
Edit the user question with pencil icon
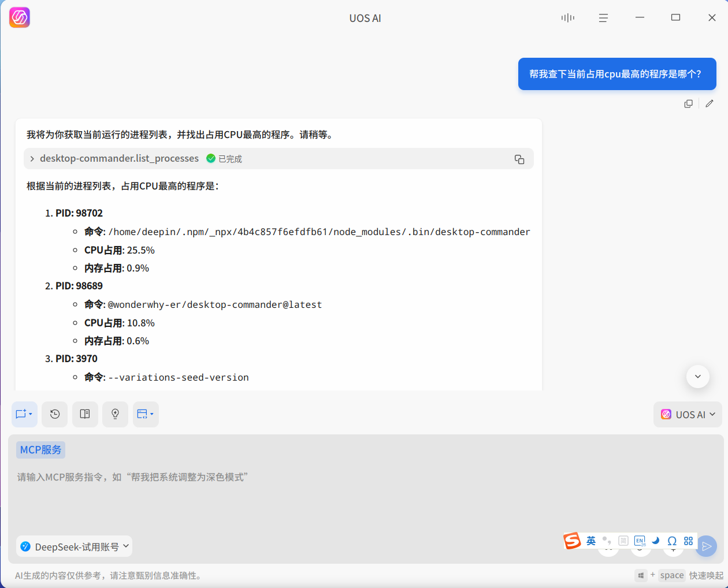710,103
